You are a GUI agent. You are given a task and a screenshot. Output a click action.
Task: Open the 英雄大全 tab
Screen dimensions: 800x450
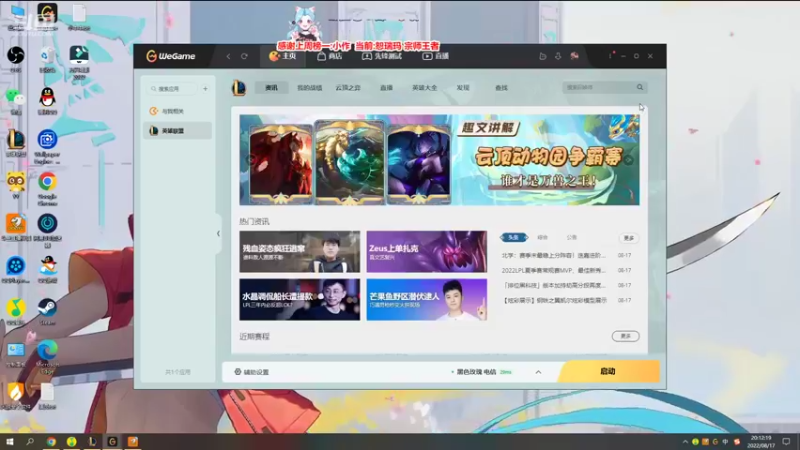[424, 88]
